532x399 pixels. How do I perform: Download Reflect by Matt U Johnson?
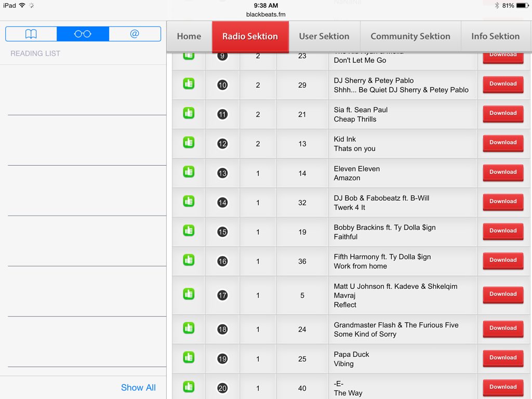503,294
